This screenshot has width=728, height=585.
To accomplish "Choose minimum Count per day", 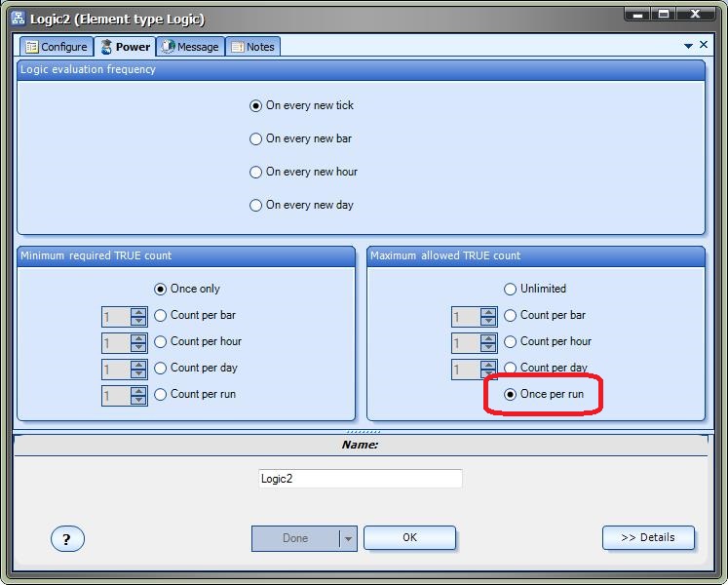I will click(196, 368).
